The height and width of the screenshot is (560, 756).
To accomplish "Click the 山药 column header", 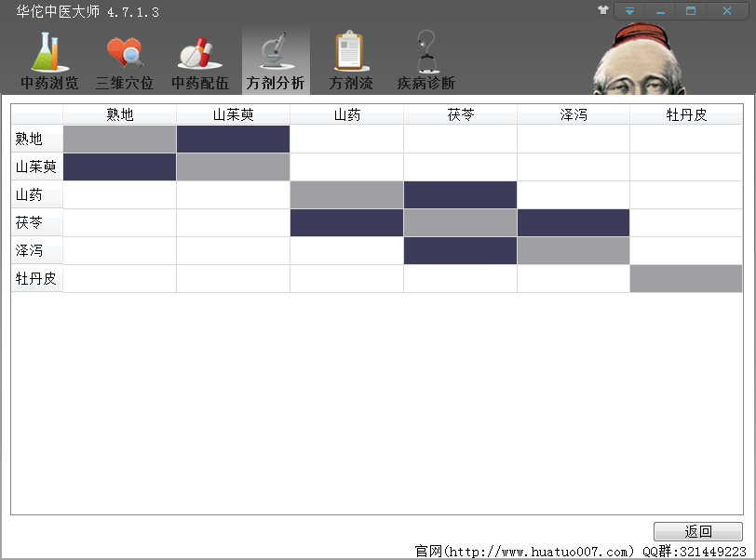I will [x=346, y=114].
